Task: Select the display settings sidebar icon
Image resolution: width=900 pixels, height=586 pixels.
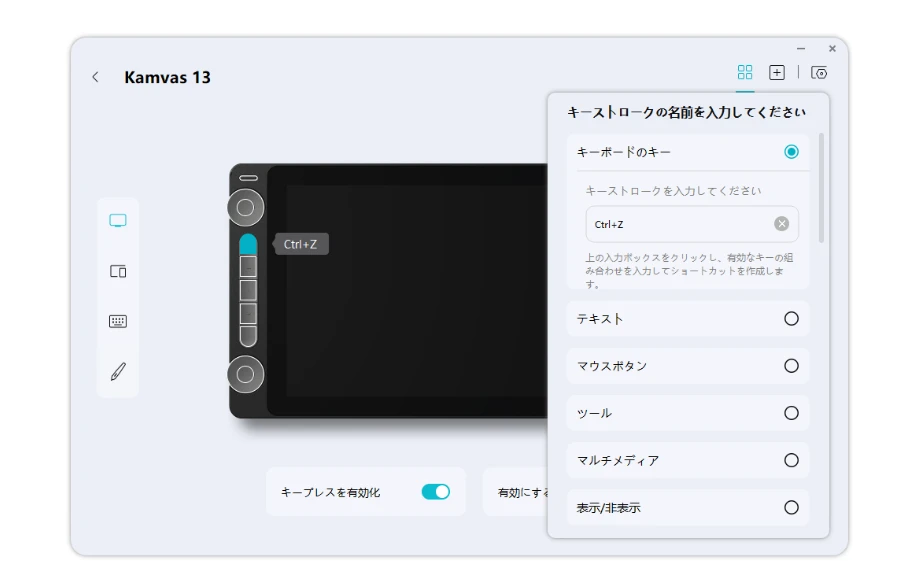Action: click(118, 221)
